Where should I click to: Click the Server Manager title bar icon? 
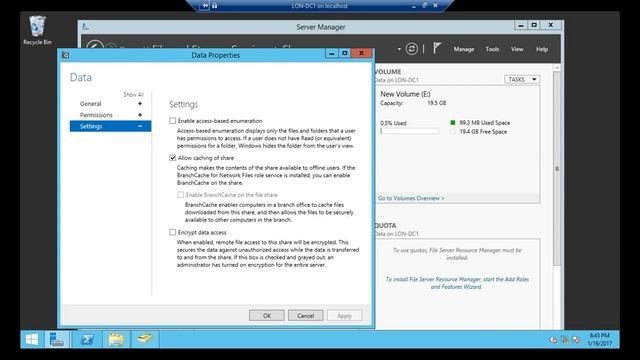pos(85,27)
